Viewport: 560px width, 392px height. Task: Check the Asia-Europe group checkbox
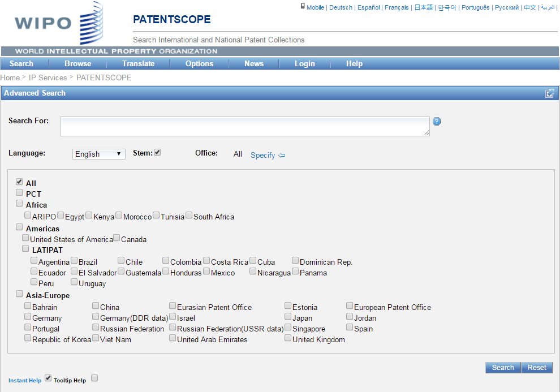(19, 294)
